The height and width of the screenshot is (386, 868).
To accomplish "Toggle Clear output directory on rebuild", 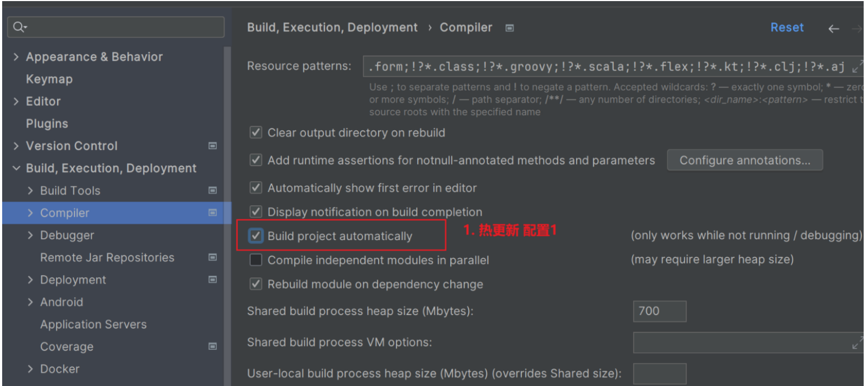I will 256,132.
